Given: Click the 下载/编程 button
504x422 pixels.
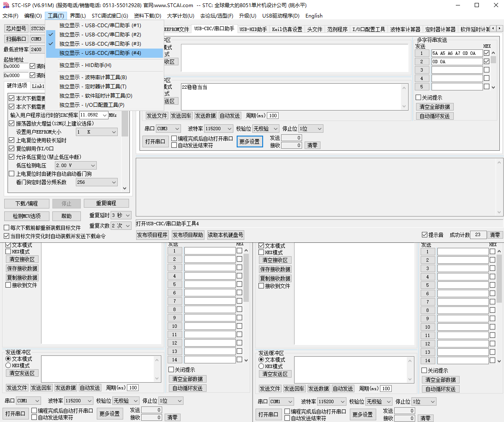Looking at the screenshot, I should click(x=26, y=203).
